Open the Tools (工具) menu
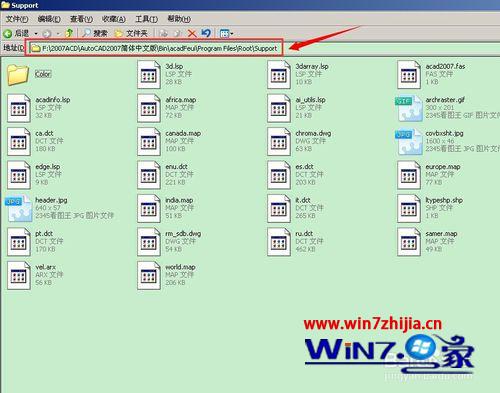Viewport: 500px width, 393px height. (146, 19)
